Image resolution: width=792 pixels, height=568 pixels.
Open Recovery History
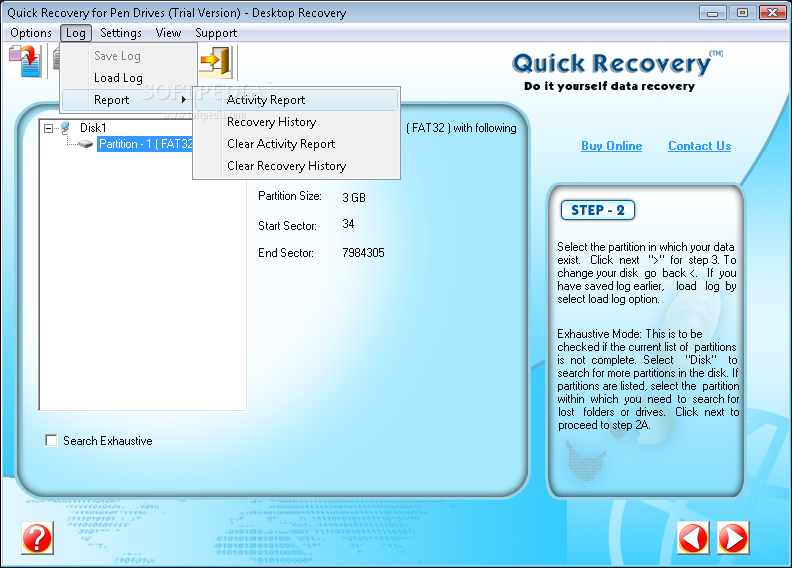click(x=296, y=122)
